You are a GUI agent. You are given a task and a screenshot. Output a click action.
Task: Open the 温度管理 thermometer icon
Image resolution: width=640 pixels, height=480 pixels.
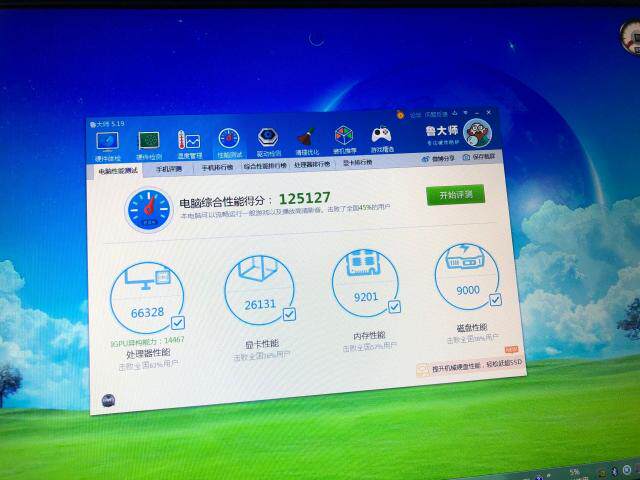pos(189,140)
